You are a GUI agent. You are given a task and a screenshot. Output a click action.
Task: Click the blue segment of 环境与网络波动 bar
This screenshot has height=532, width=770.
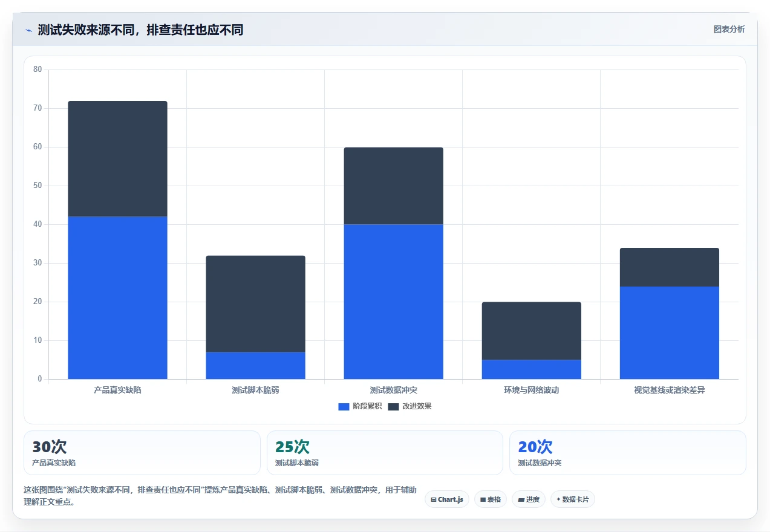(531, 369)
